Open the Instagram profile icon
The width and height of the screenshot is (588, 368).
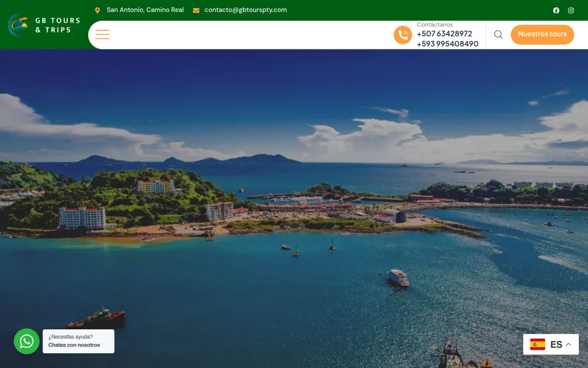coord(571,10)
